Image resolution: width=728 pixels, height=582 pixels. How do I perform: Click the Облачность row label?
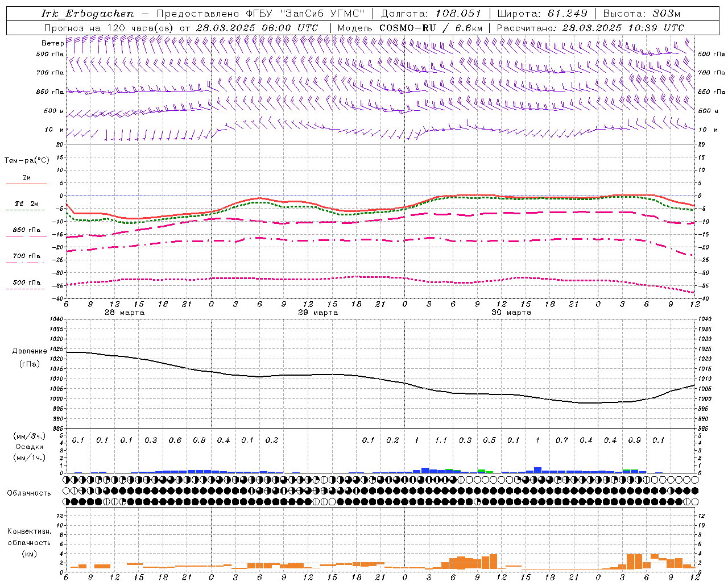click(28, 493)
